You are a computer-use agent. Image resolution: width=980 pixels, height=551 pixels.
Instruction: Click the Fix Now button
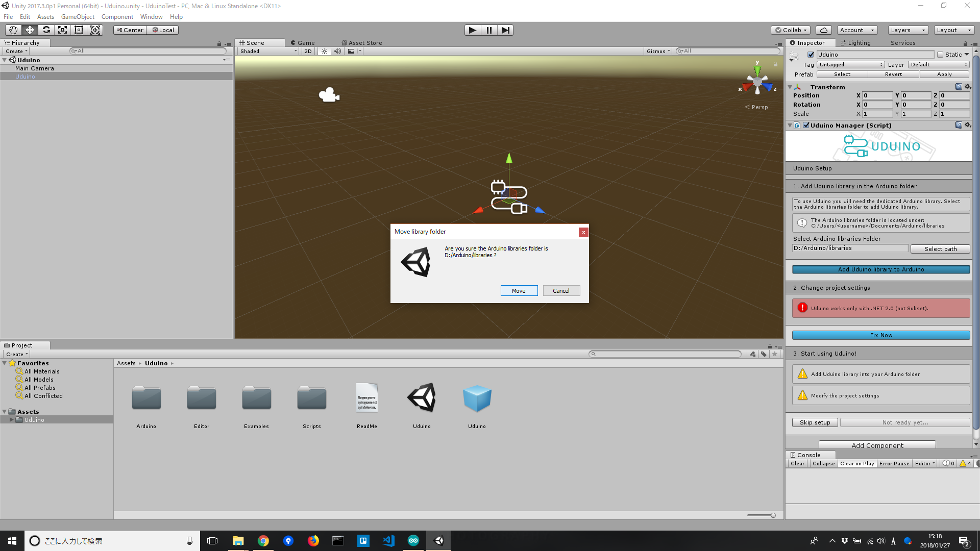(881, 335)
